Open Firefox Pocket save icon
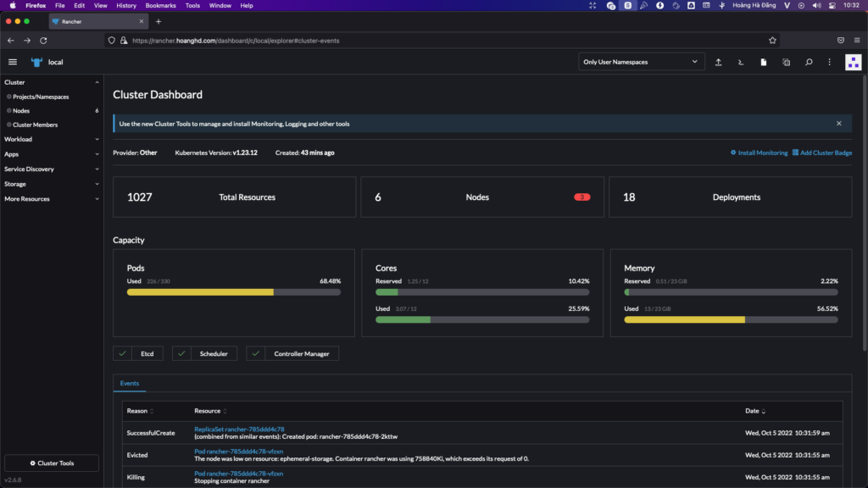This screenshot has width=868, height=488. tap(841, 41)
